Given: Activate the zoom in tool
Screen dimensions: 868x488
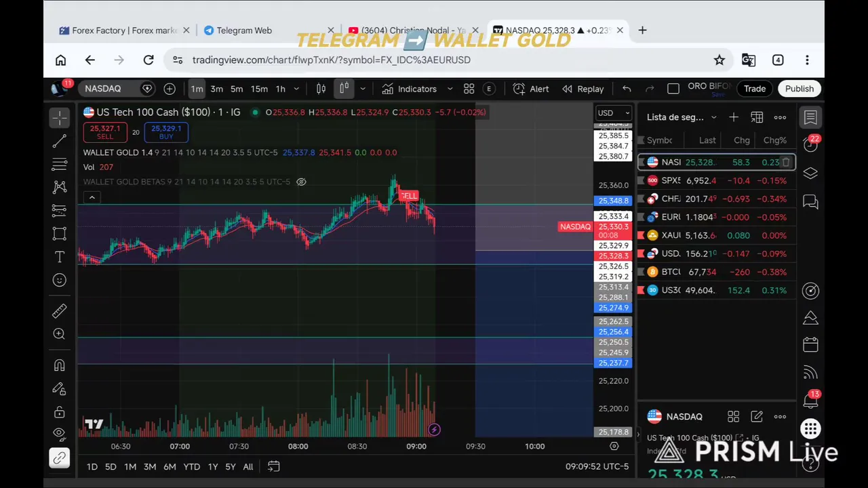Looking at the screenshot, I should pos(60,333).
